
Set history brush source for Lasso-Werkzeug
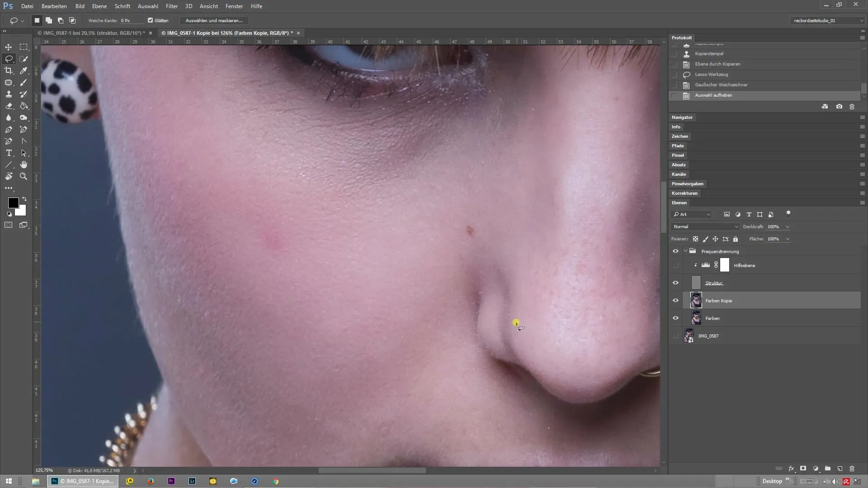[x=675, y=75]
